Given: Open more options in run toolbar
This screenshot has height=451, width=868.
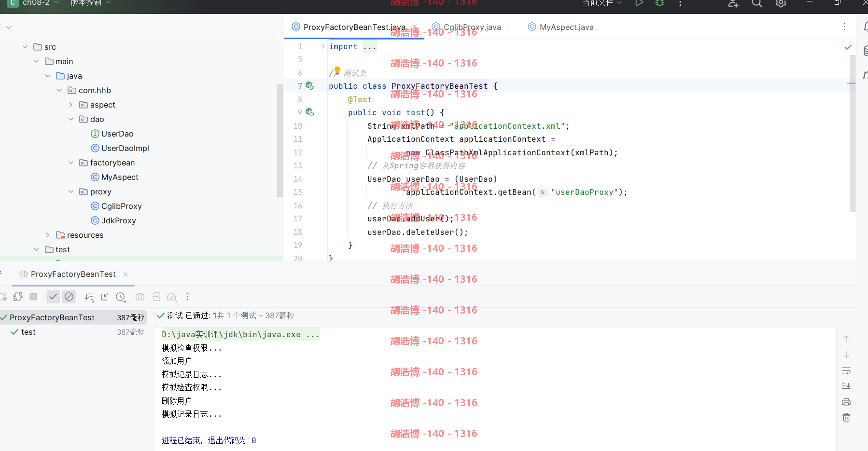Looking at the screenshot, I should point(187,297).
